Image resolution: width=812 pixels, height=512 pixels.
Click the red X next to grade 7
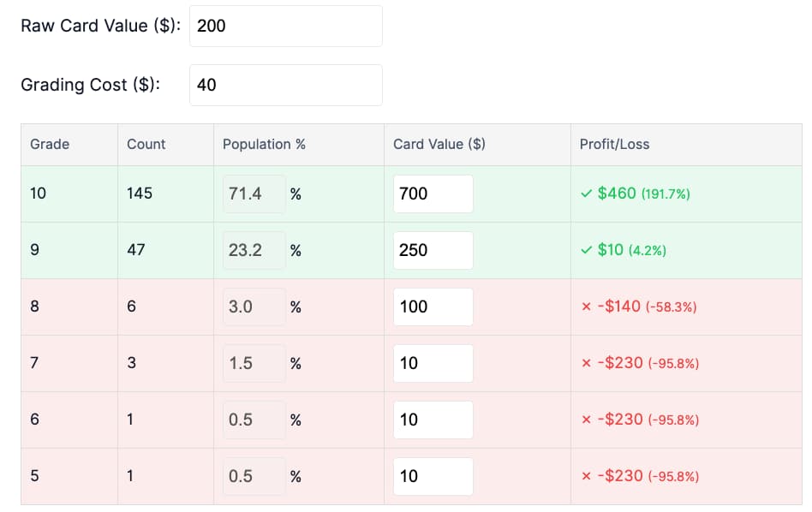click(x=585, y=363)
